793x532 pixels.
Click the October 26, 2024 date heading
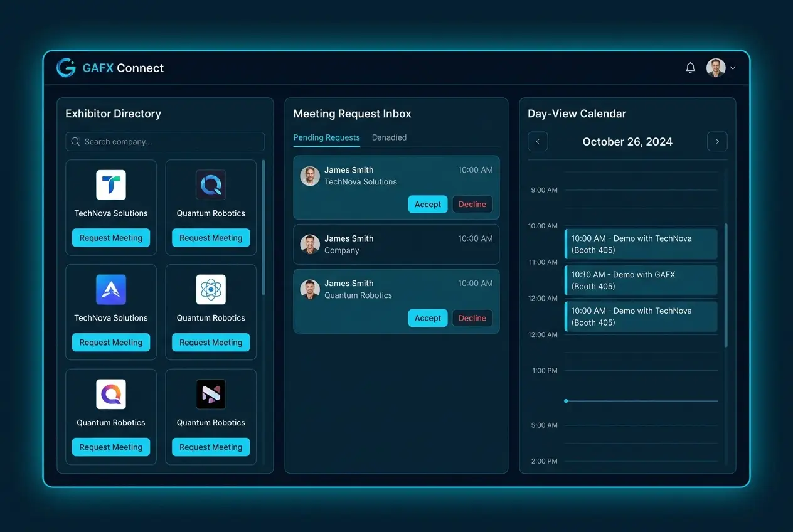pos(627,142)
